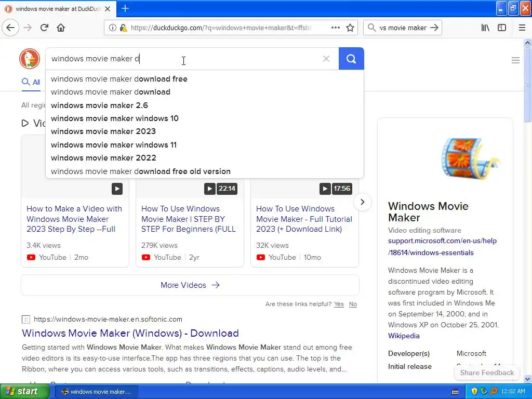Bookmark this page with the star icon

click(350, 28)
